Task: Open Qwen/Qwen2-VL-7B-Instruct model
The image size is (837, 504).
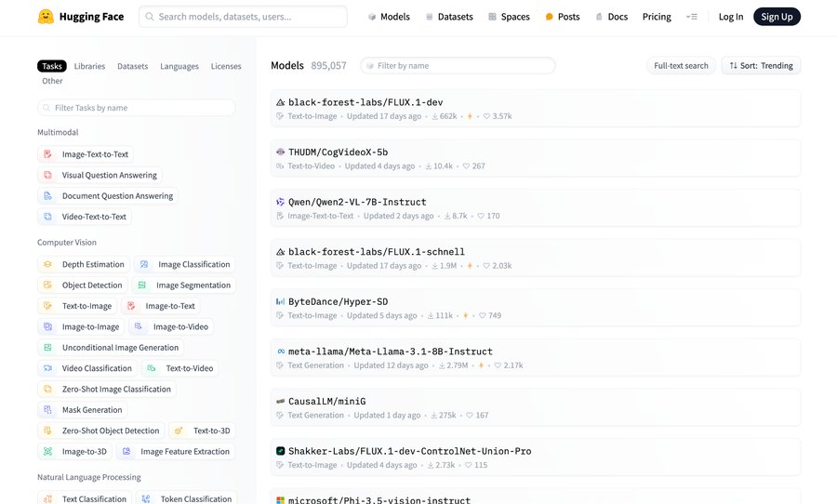Action: 536,208
